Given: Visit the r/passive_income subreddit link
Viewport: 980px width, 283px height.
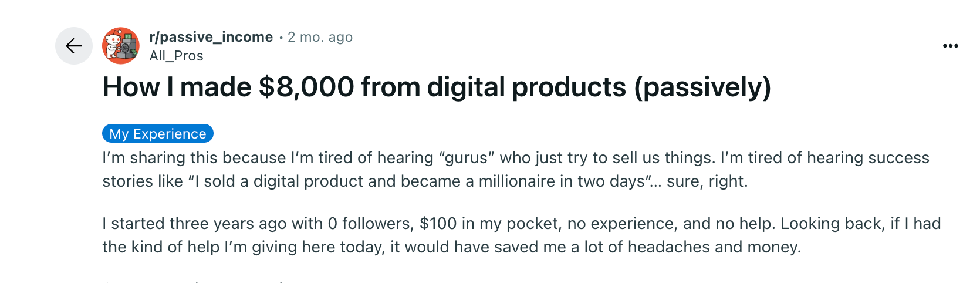Looking at the screenshot, I should pos(211,37).
